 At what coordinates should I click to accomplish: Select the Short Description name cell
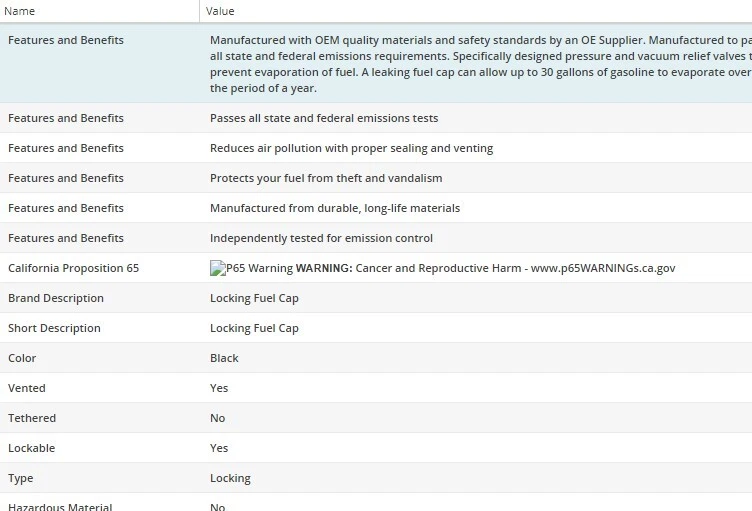pos(54,328)
